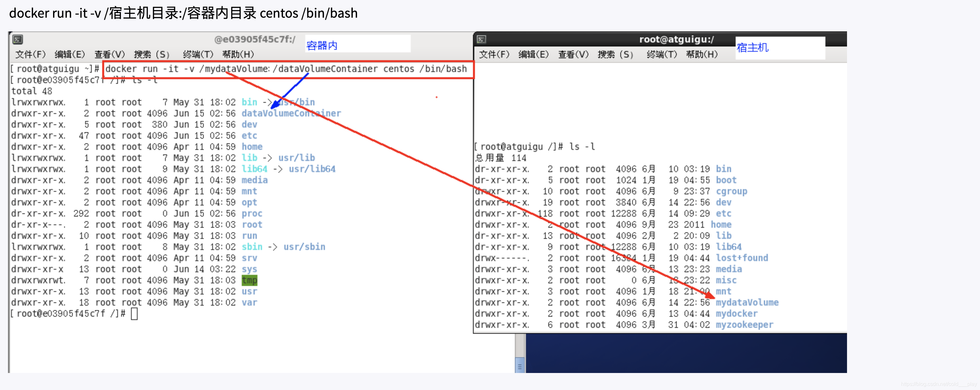Click the highlighted tmp directory entry
The image size is (980, 390).
point(250,280)
